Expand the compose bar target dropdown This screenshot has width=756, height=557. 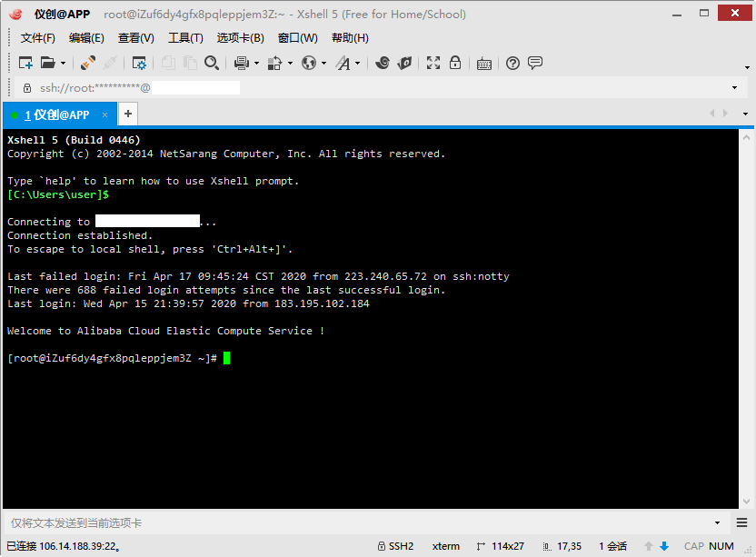[x=718, y=522]
